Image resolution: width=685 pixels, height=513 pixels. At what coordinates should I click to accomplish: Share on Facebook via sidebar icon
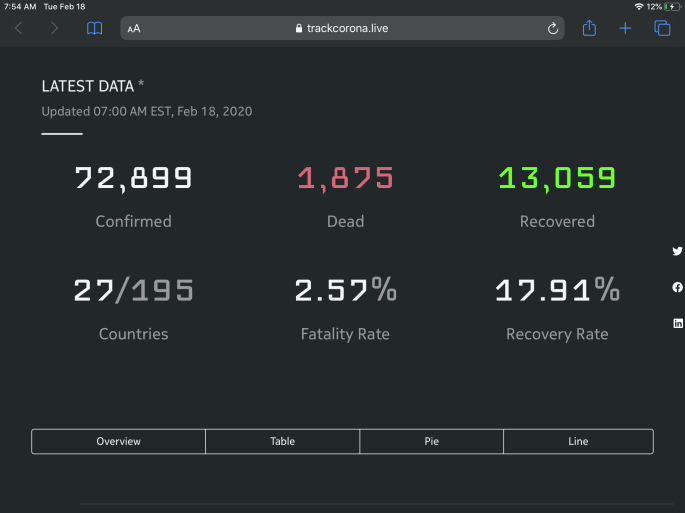[x=678, y=288]
